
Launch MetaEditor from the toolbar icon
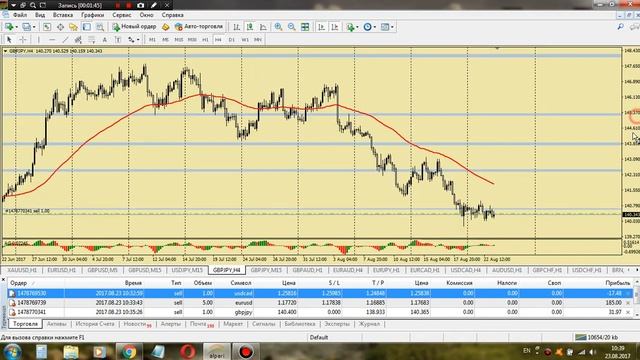(166, 27)
